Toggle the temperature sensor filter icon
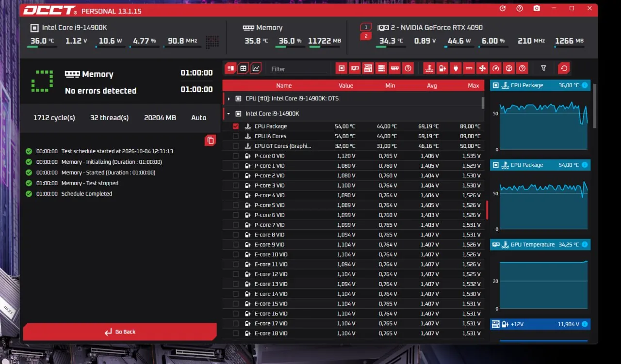The image size is (621, 364). coord(429,68)
